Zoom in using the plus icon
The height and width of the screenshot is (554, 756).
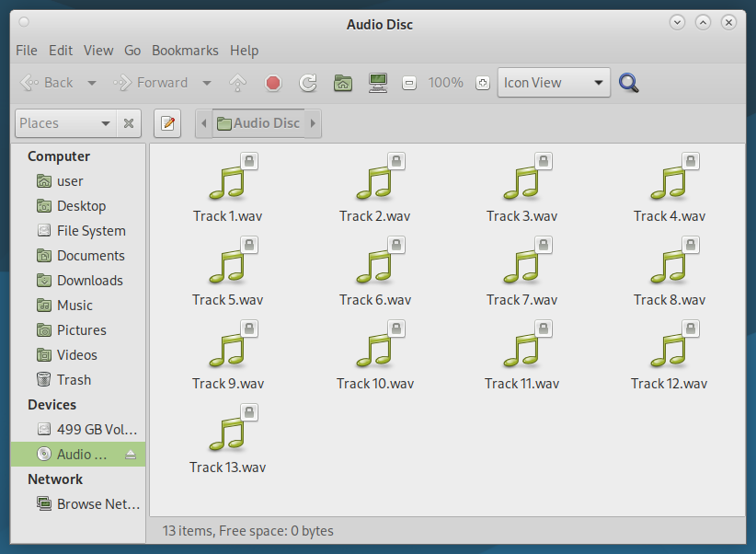482,83
